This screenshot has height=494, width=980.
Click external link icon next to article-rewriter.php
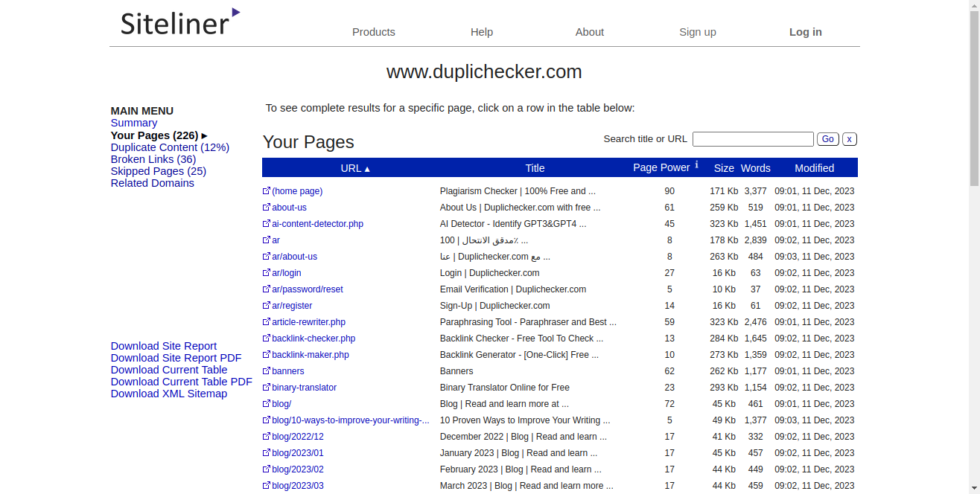267,322
